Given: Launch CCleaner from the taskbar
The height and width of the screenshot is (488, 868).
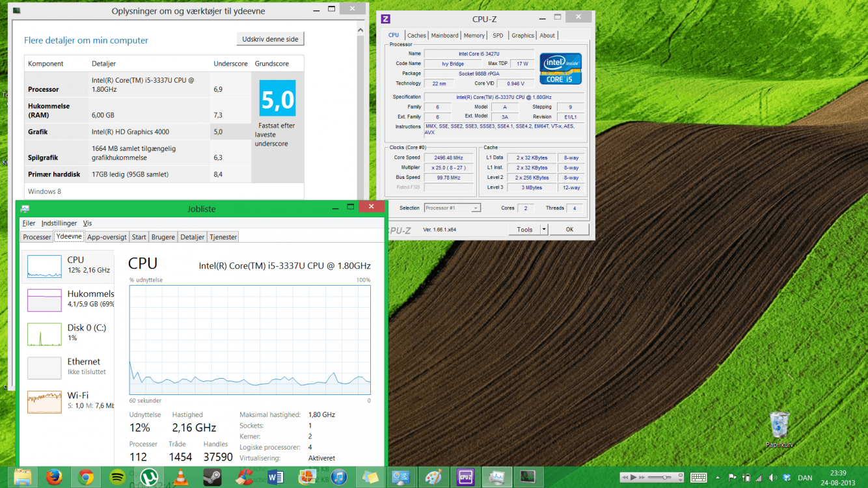Looking at the screenshot, I should pos(244,478).
